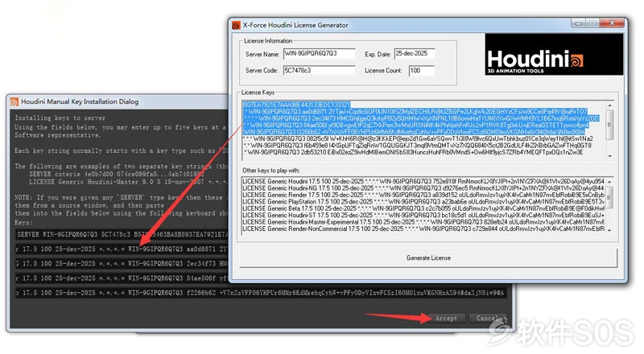The height and width of the screenshot is (354, 644).
Task: Select 'LICENSE Generic Render-NonCommercial' row
Action: tap(423, 228)
